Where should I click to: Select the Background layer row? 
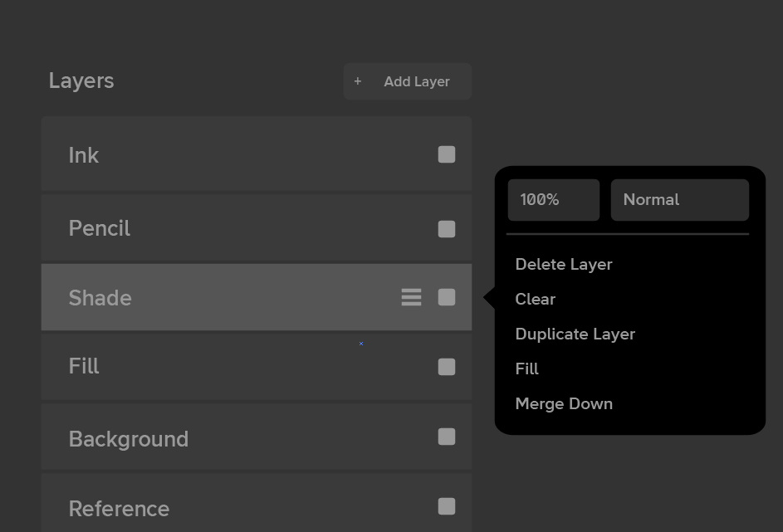[x=257, y=437]
